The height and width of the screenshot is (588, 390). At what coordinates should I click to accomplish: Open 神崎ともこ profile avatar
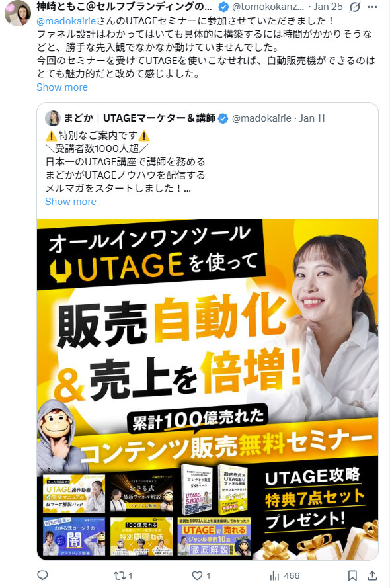(18, 13)
